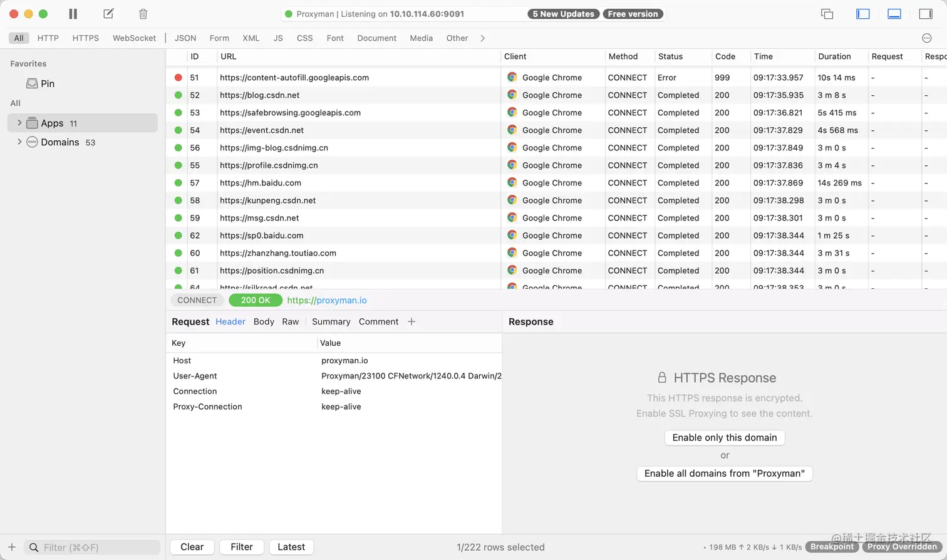Expand the Domains tree node
The width and height of the screenshot is (947, 560).
[19, 142]
